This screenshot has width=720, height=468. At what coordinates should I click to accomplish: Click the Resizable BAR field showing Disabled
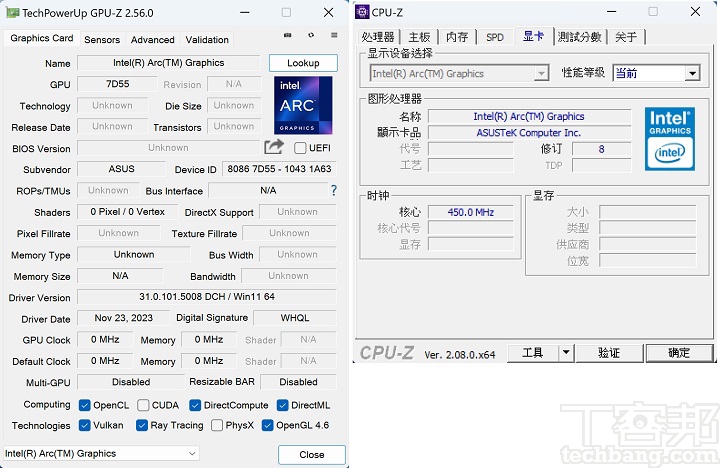click(x=298, y=382)
